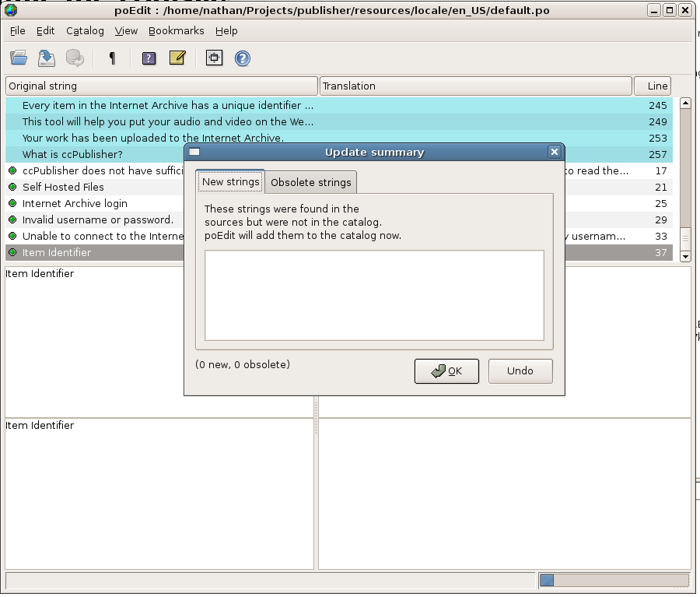The image size is (700, 597).
Task: Toggle the fuzzy question-mark toolbar icon
Action: coord(149,58)
